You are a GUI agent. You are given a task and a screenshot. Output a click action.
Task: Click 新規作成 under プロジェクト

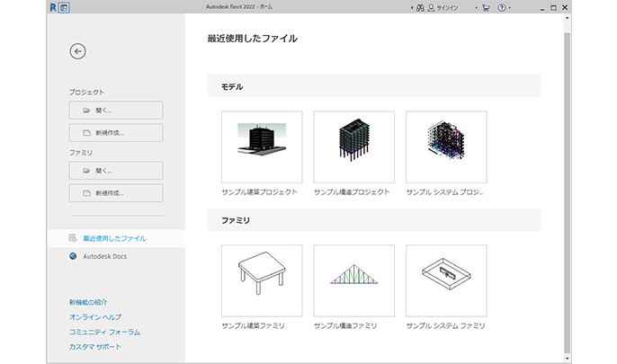point(116,133)
